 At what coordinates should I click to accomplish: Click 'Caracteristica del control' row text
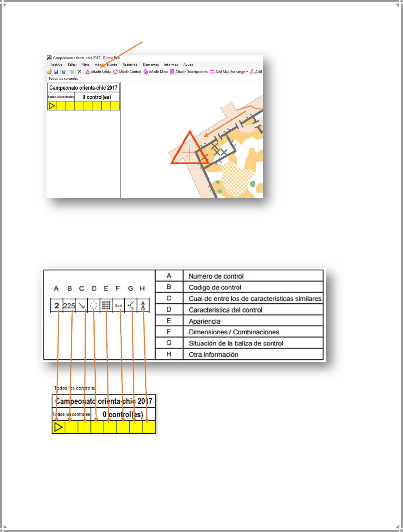coord(226,310)
